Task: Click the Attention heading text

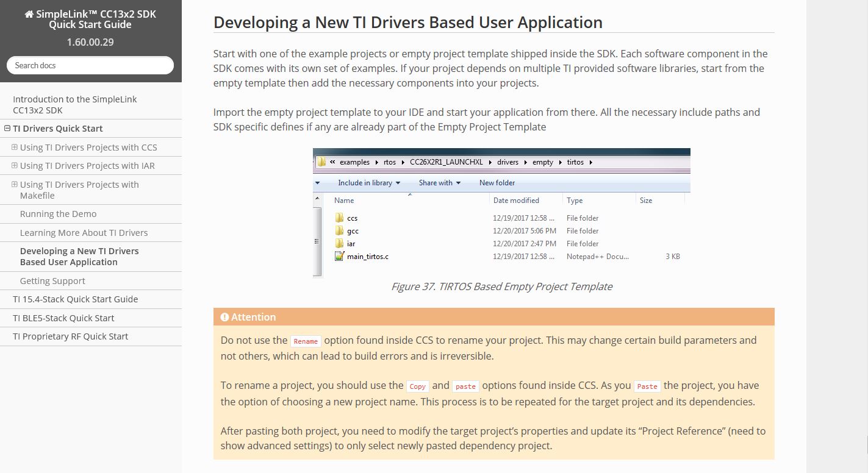Action: point(254,317)
